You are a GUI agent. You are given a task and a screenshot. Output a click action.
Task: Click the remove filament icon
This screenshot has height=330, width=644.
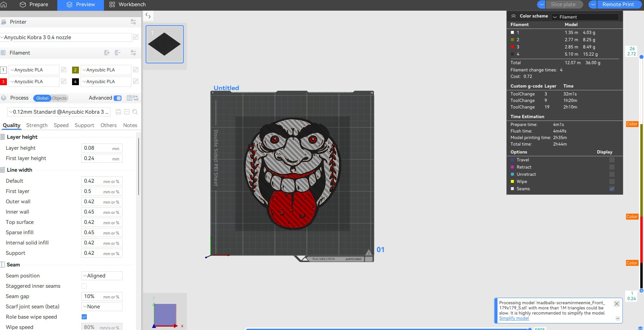coord(118,53)
